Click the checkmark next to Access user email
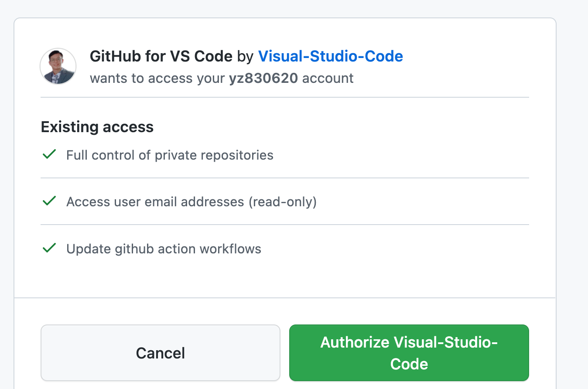 click(49, 201)
